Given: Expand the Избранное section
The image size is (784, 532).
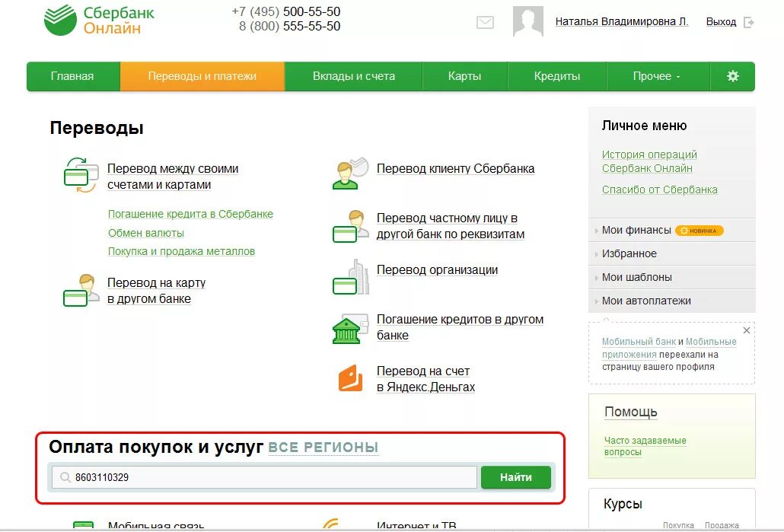Looking at the screenshot, I should click(x=671, y=253).
